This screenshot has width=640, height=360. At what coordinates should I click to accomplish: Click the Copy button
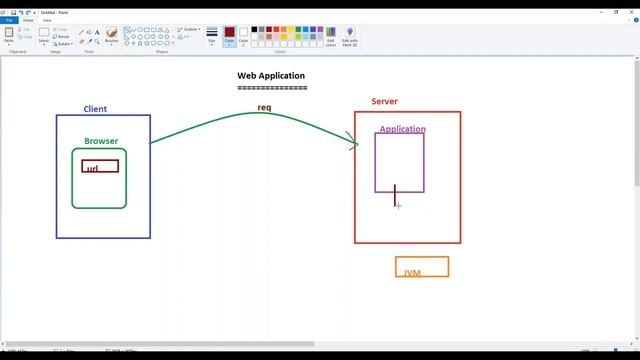pos(25,37)
